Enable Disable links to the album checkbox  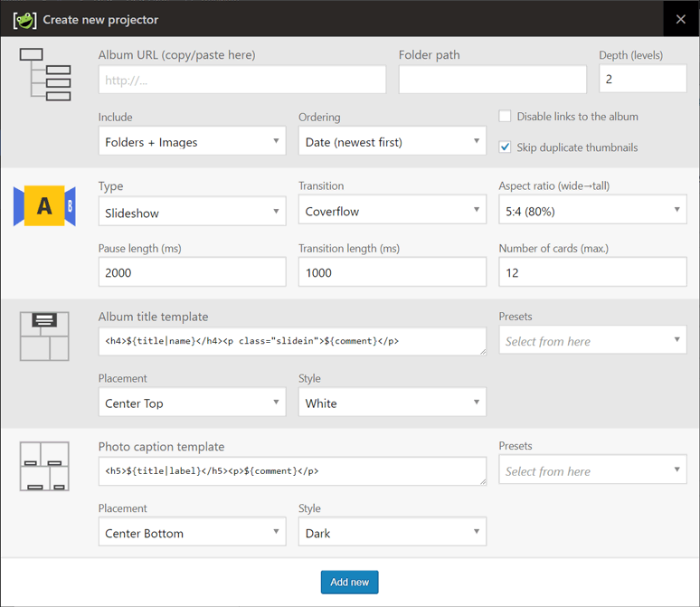(x=506, y=117)
